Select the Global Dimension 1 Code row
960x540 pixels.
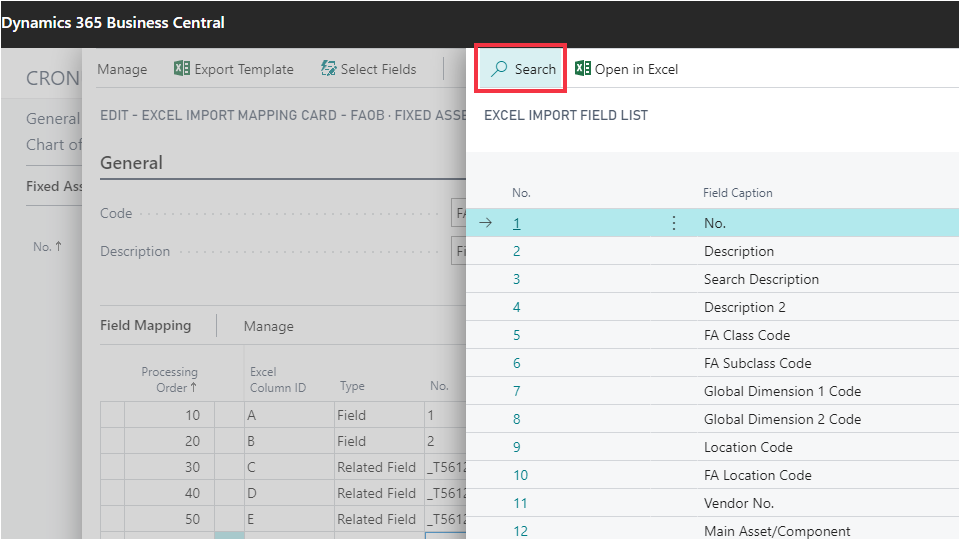[782, 391]
